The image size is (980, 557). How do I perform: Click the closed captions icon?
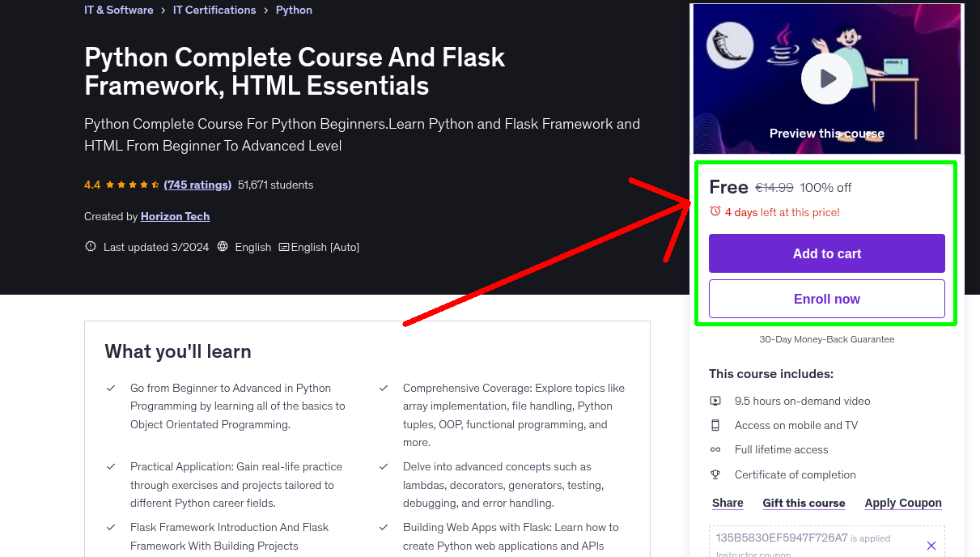(283, 247)
